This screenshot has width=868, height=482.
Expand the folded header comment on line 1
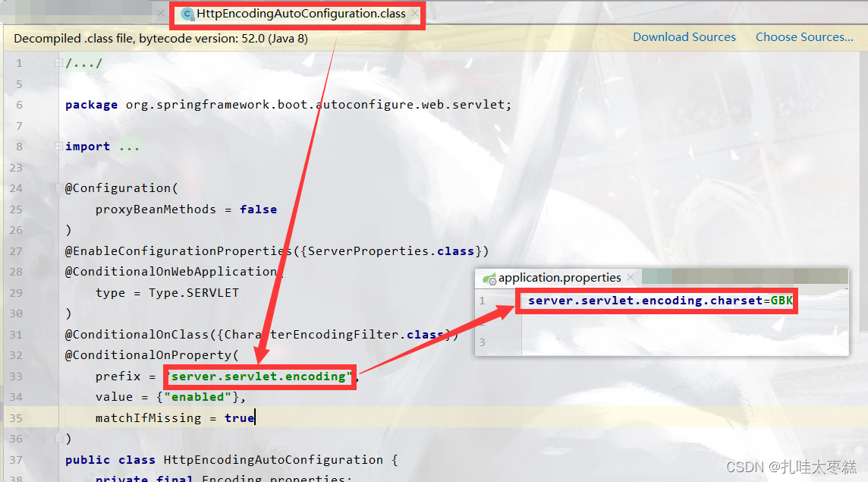click(x=58, y=62)
